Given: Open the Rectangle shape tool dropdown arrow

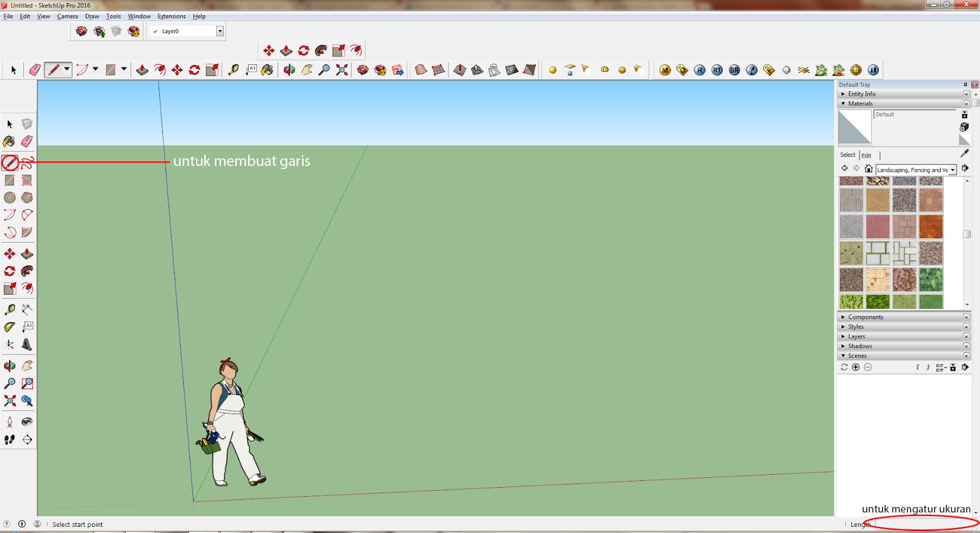Looking at the screenshot, I should coord(124,70).
